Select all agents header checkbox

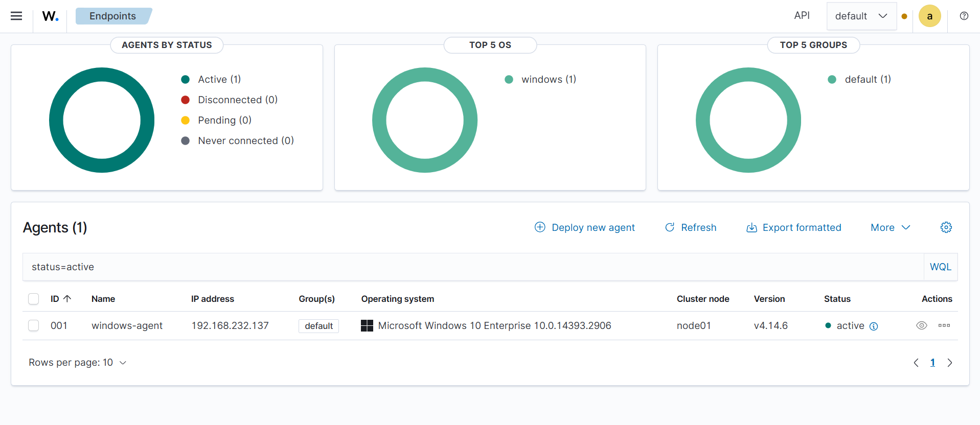[34, 299]
